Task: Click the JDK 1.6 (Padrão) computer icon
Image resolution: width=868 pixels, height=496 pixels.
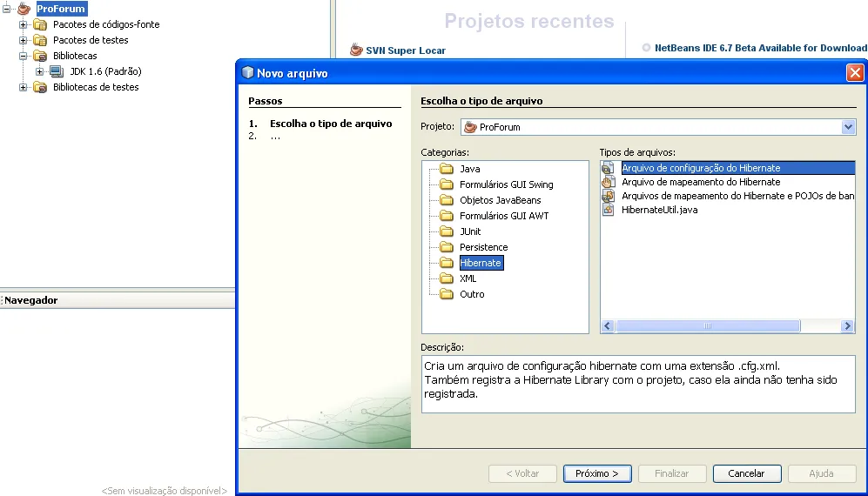Action: pos(57,70)
